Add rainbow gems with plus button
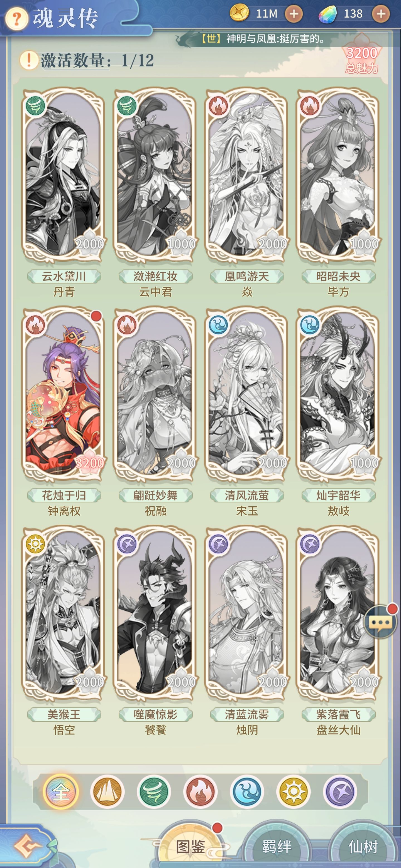The width and height of the screenshot is (401, 868). (x=381, y=14)
